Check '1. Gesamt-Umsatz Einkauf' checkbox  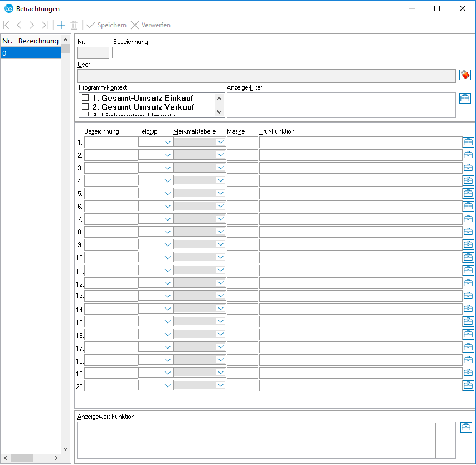85,98
